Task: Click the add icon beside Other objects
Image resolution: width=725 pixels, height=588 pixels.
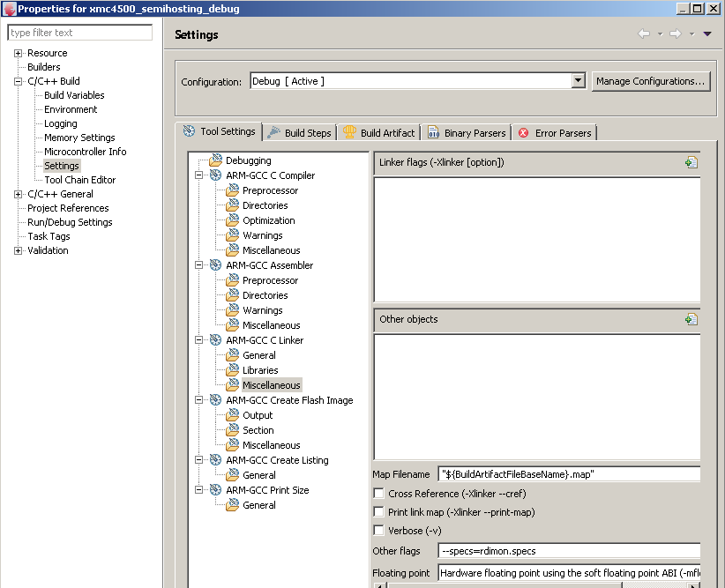Action: tap(691, 319)
